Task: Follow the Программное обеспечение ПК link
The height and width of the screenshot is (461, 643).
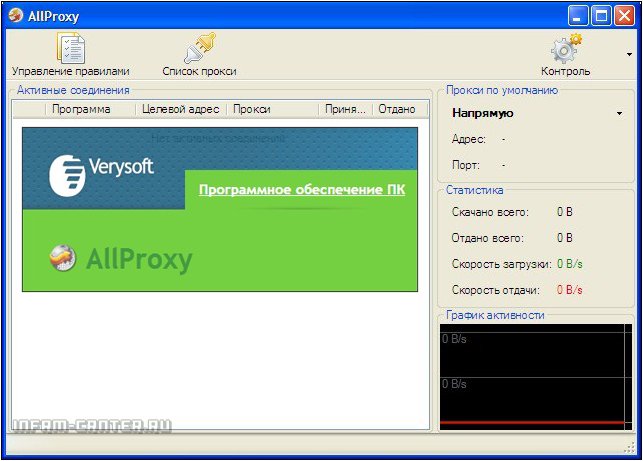Action: pyautogui.click(x=302, y=189)
